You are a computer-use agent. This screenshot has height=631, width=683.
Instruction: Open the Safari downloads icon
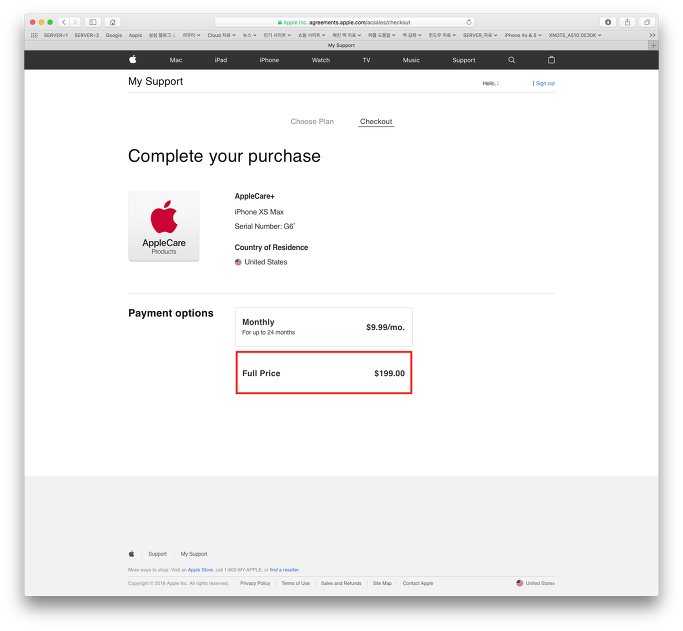click(608, 22)
